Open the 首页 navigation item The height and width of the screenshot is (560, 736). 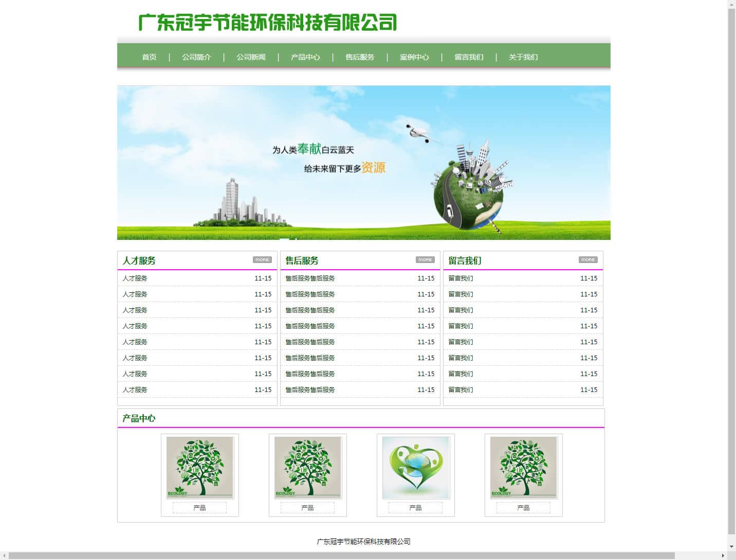[149, 57]
